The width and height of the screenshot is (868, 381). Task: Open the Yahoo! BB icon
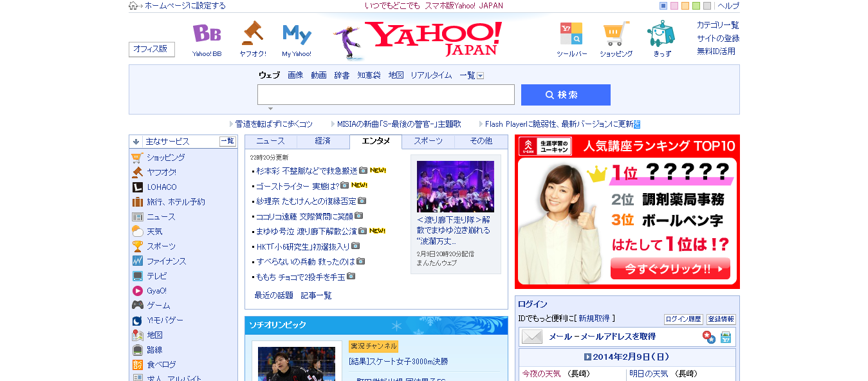pyautogui.click(x=207, y=33)
